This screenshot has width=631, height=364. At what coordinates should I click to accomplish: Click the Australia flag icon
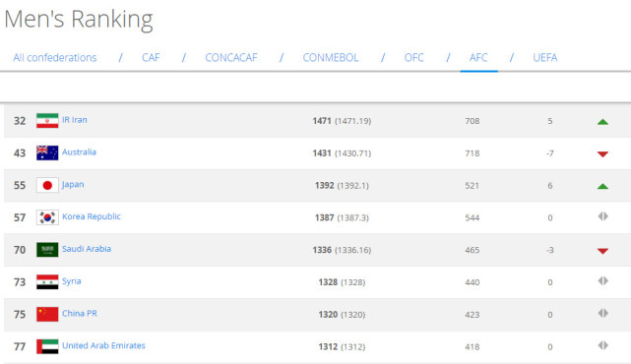pos(47,152)
